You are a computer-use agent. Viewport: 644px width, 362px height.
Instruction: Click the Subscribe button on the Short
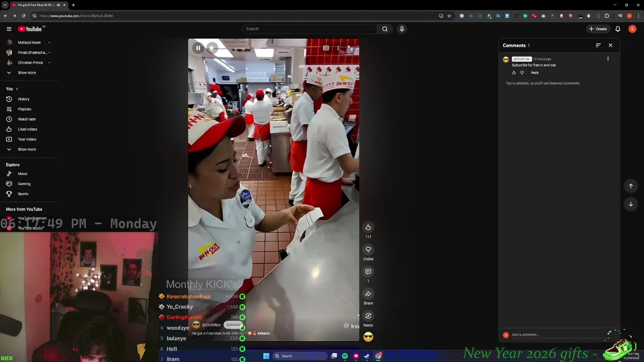[233, 325]
